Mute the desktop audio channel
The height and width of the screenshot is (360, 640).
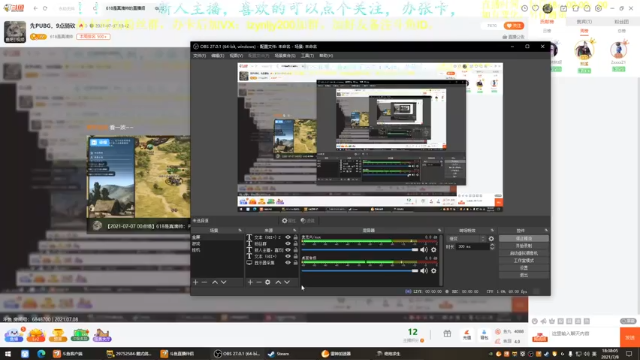coord(424,270)
